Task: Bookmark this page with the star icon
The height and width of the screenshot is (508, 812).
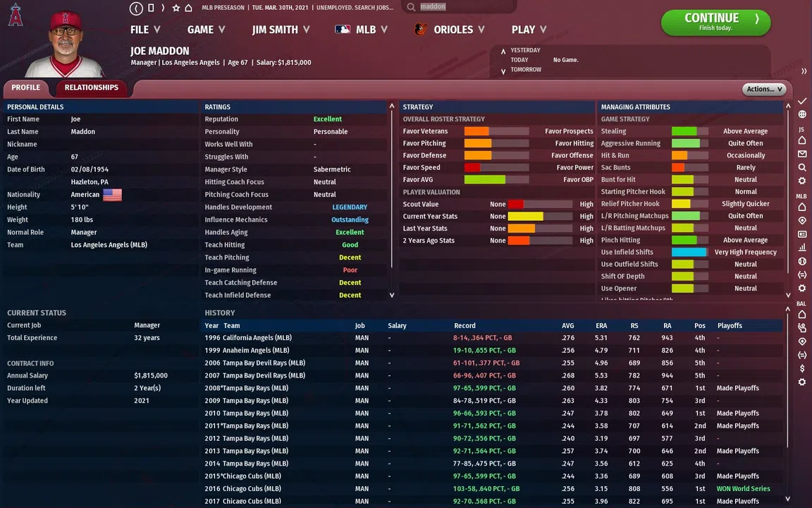Action: tap(176, 8)
